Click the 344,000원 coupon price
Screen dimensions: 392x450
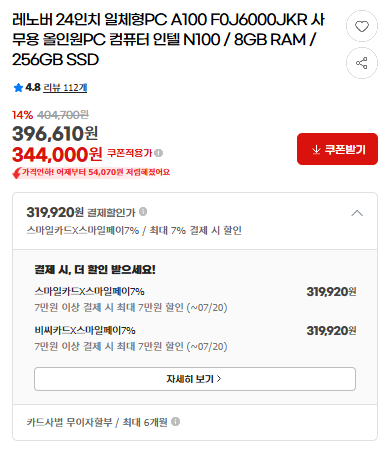57,154
